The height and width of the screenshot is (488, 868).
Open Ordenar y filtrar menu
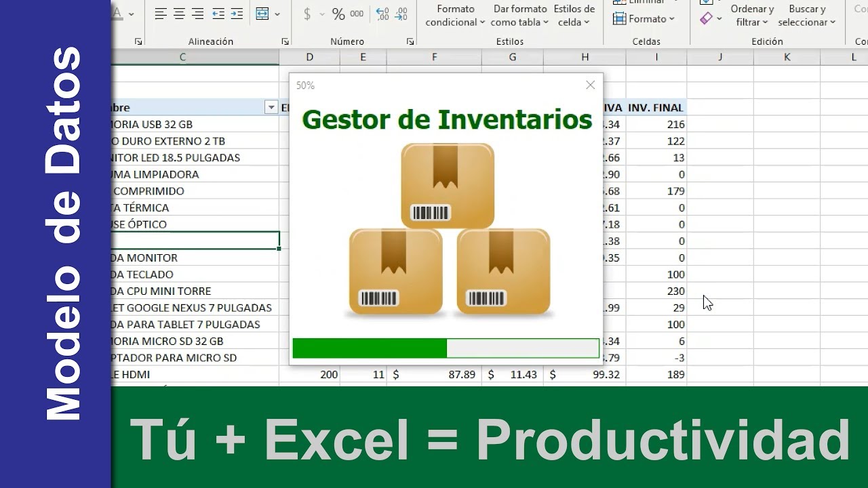752,16
